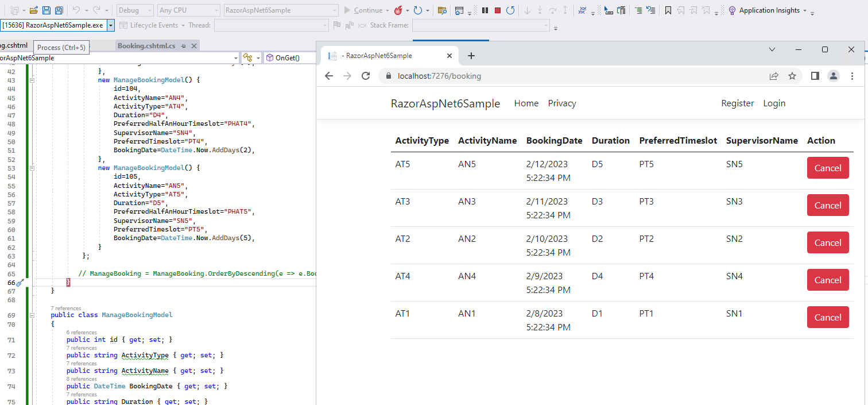This screenshot has height=405, width=868.
Task: Cancel the AT4 booking
Action: tap(828, 280)
